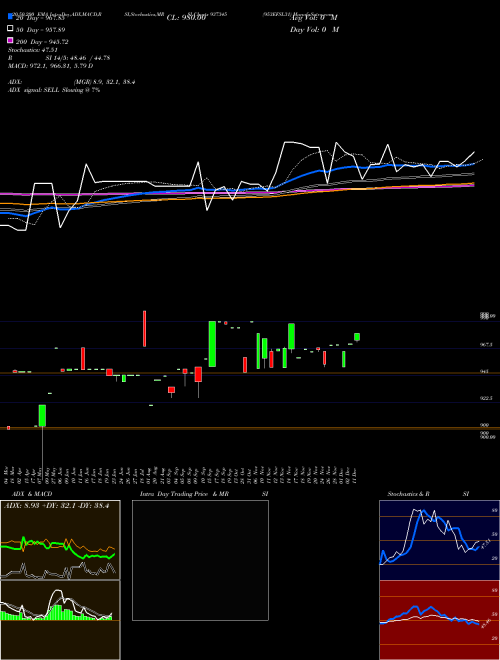Viewport: 500px width, 660px height.
Task: Open the blue Stochastics chart panel
Action: 439,540
